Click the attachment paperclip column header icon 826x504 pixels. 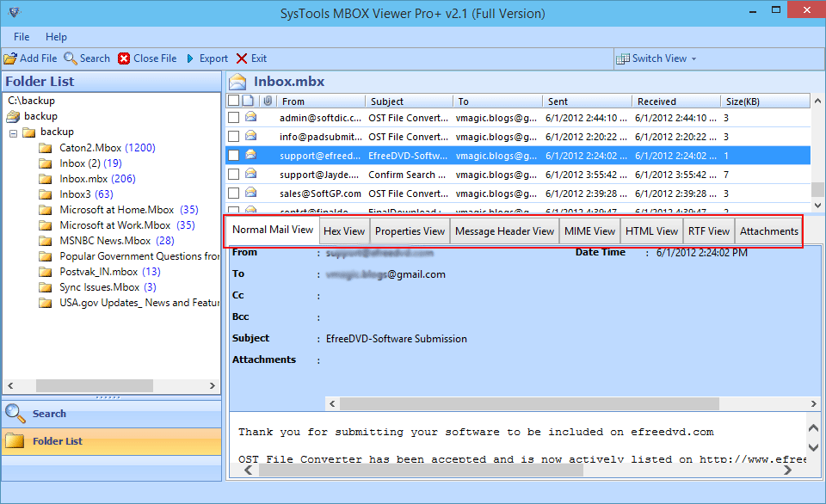point(268,101)
